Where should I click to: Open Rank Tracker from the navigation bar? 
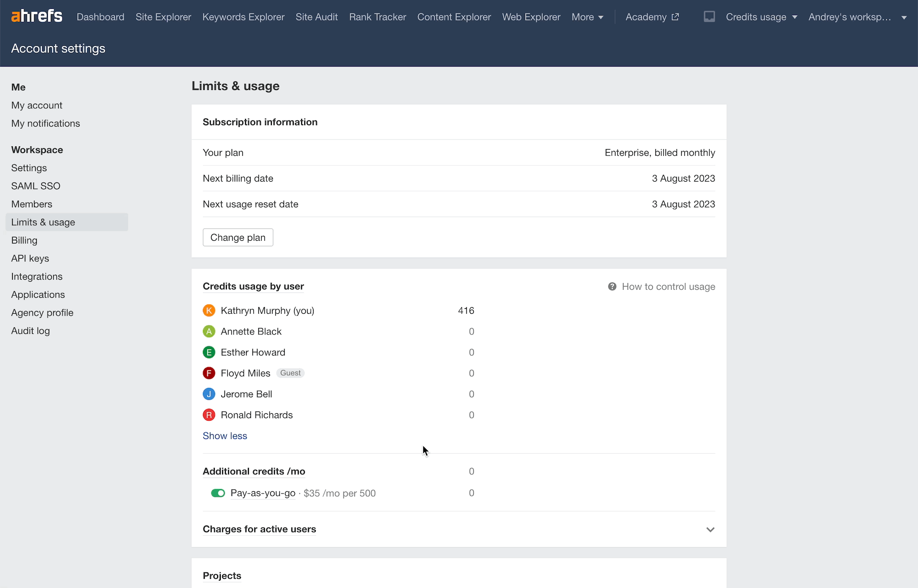pos(377,17)
